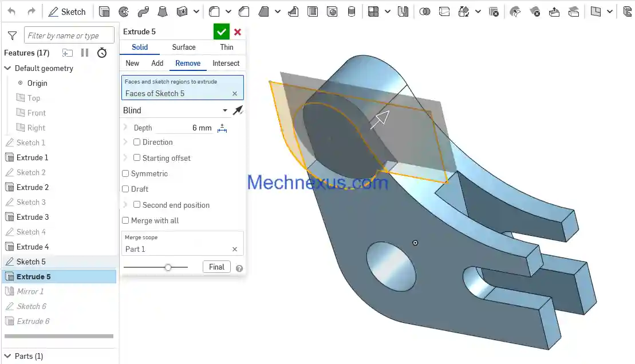Clear the Faces of Sketch 5 selection
The image size is (635, 364).
click(235, 93)
